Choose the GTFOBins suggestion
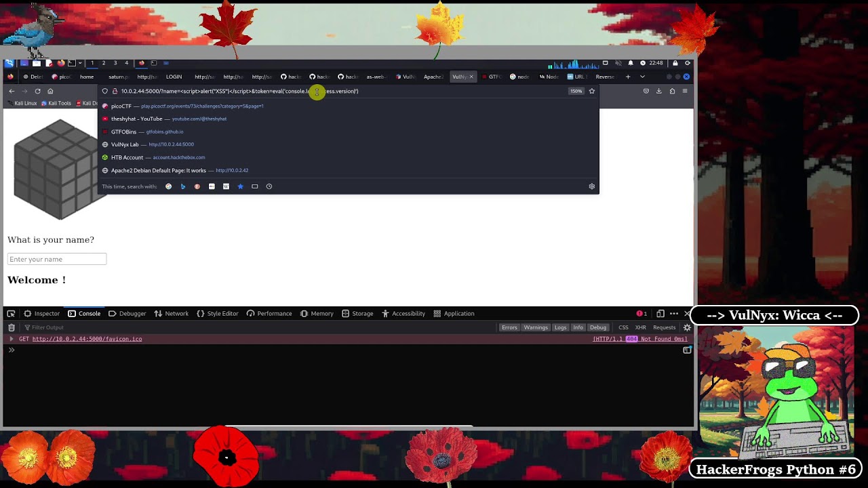 point(349,131)
